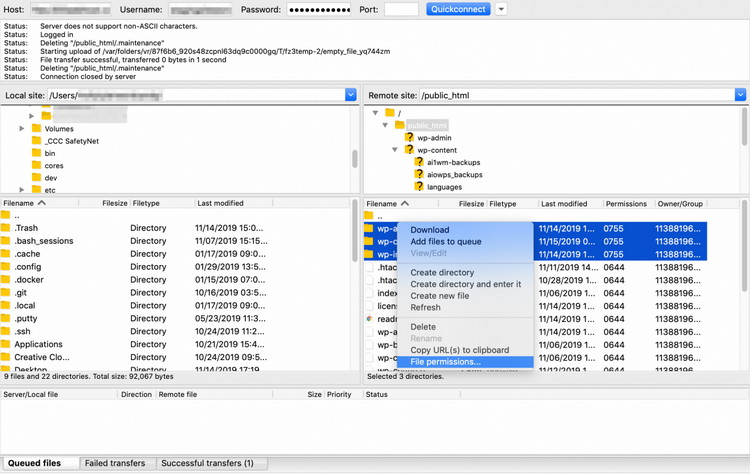Collapse the public_html tree node
Screen dimensions: 750x474
click(x=385, y=125)
